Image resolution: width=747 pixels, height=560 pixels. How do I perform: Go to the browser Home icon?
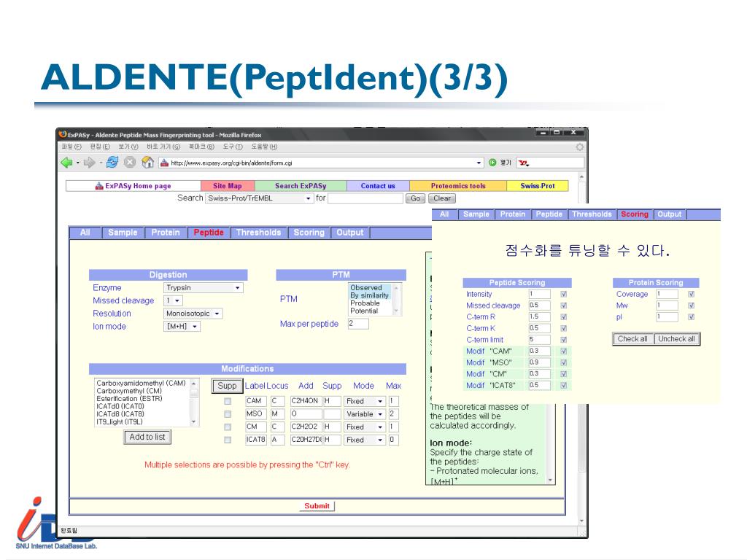[x=147, y=163]
